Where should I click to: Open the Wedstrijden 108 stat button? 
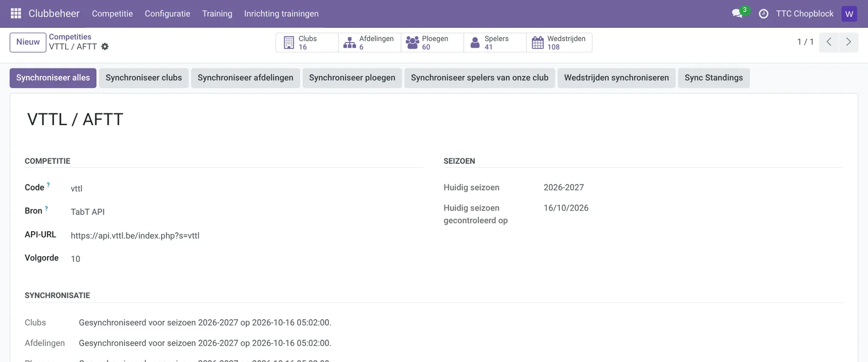pyautogui.click(x=559, y=42)
